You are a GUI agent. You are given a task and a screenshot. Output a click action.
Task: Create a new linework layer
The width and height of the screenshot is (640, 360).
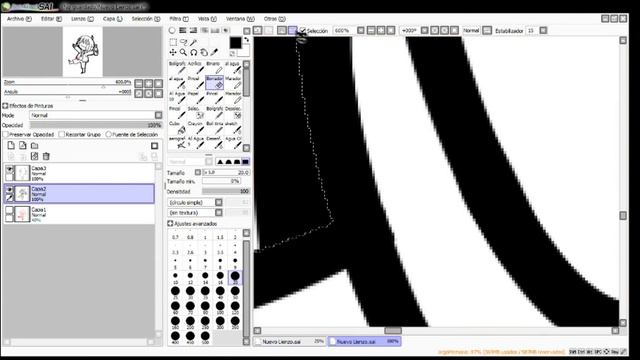coord(22,145)
